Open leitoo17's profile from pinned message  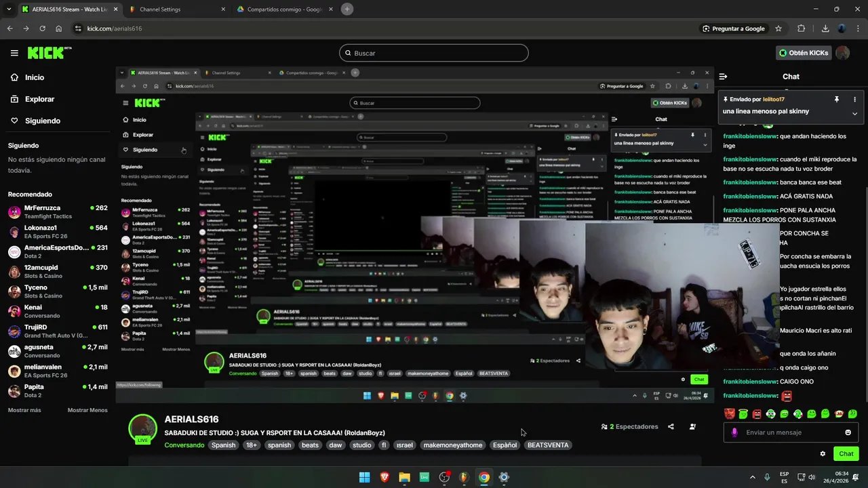pos(773,99)
